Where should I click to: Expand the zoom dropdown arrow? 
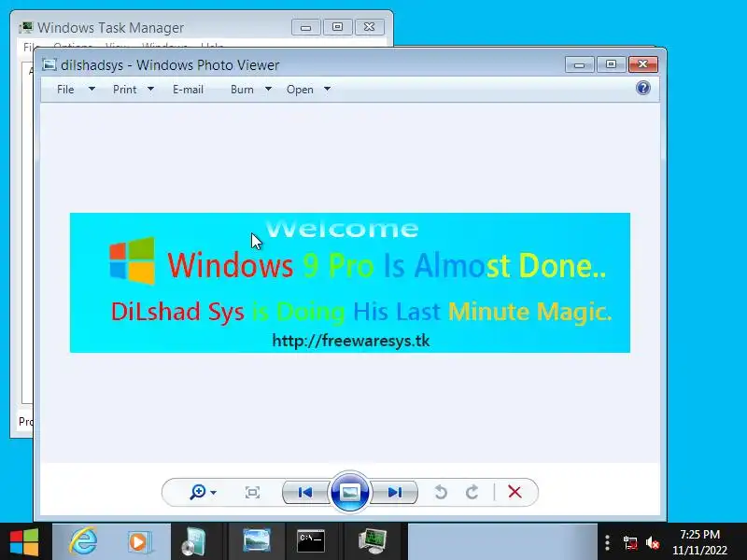tap(214, 493)
